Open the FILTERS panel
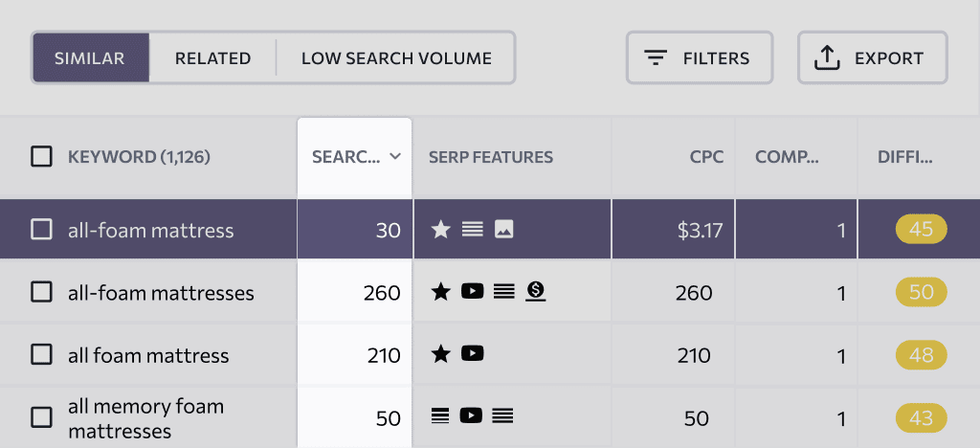The image size is (980, 448). click(x=700, y=57)
